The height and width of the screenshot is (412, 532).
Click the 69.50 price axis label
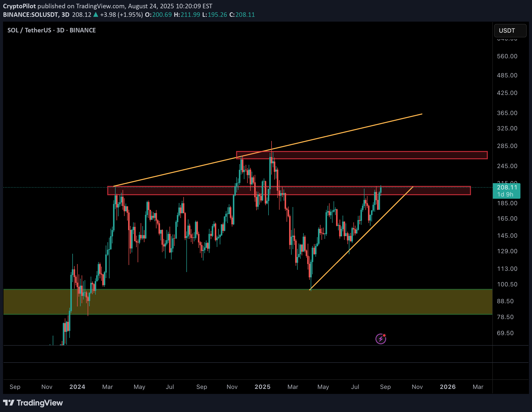(x=505, y=333)
